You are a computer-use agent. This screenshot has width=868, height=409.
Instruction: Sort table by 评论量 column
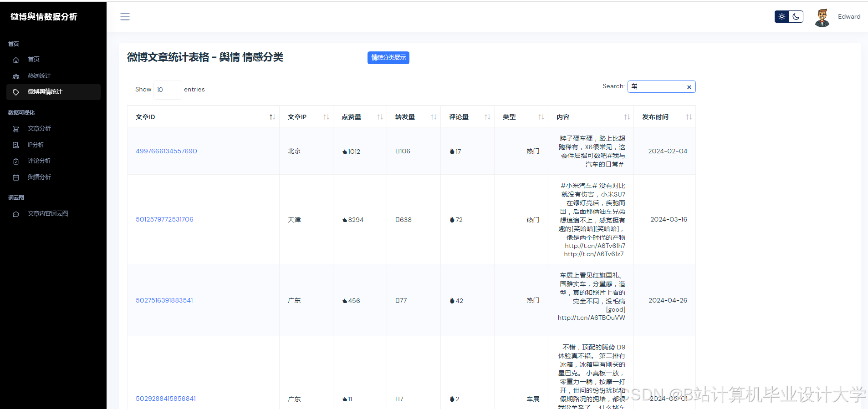tap(467, 117)
